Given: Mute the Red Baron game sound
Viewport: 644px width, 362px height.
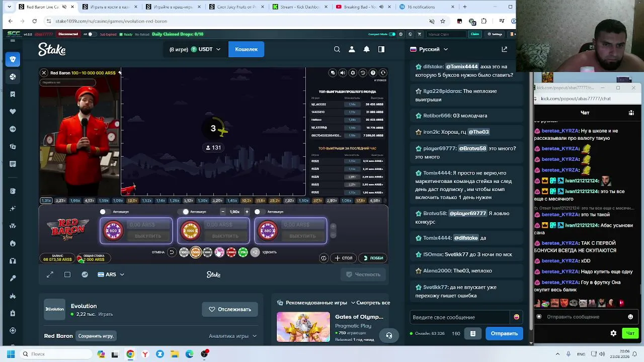Looking at the screenshot, I should (x=343, y=73).
